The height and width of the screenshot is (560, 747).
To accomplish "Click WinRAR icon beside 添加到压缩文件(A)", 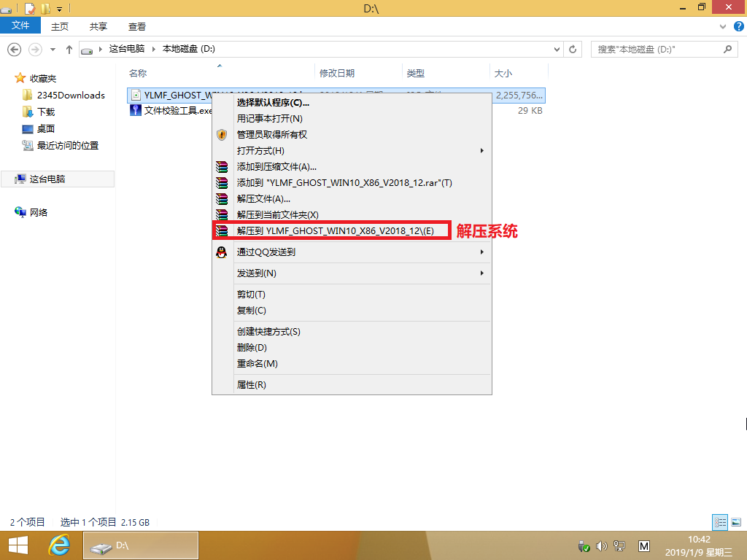I will point(221,166).
